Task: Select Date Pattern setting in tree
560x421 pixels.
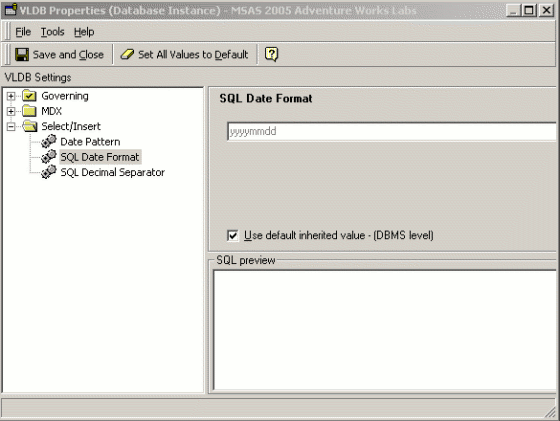Action: (x=90, y=142)
